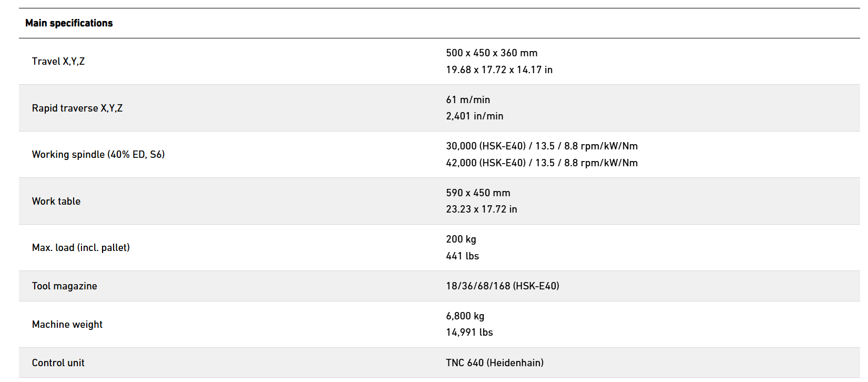
Task: Click the 2,401 in/min value
Action: [474, 116]
